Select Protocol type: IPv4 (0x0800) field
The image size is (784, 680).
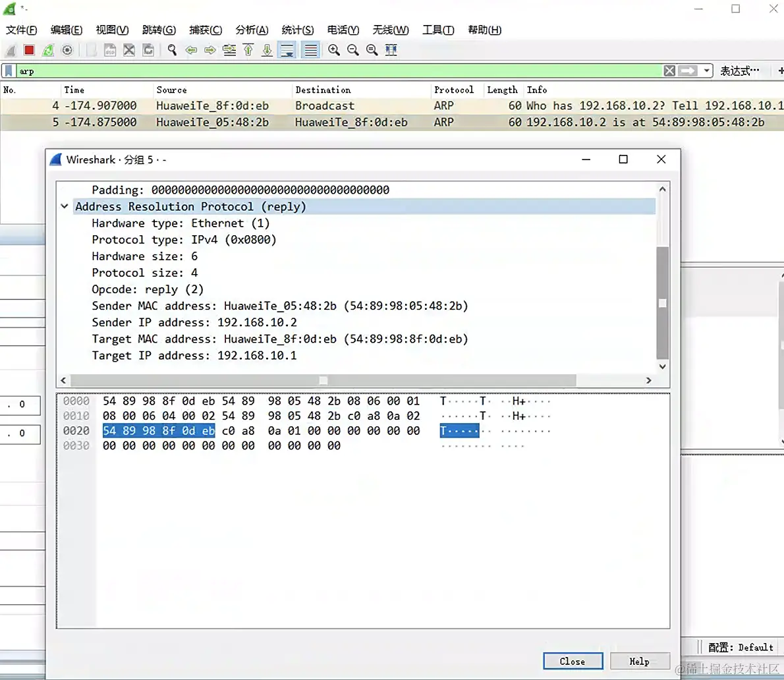184,240
